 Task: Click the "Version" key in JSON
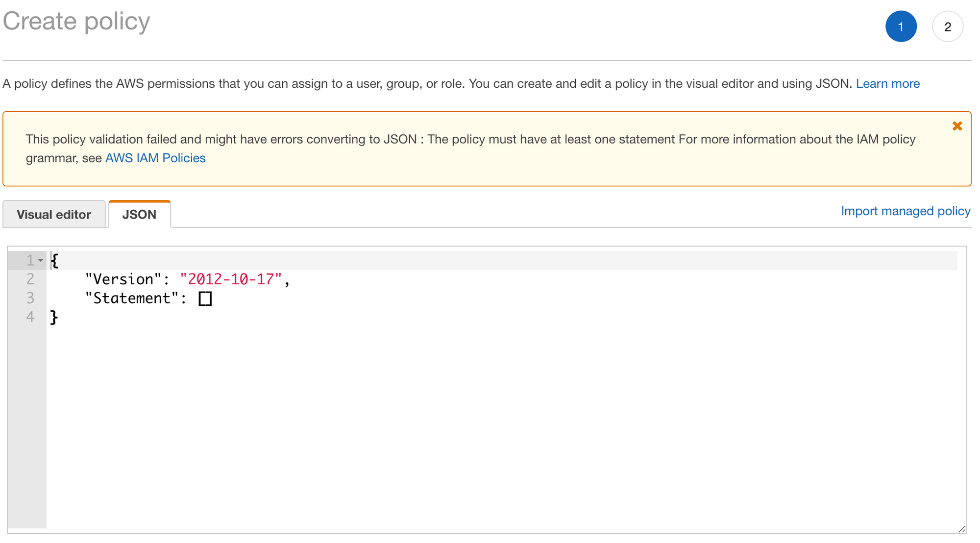(123, 279)
